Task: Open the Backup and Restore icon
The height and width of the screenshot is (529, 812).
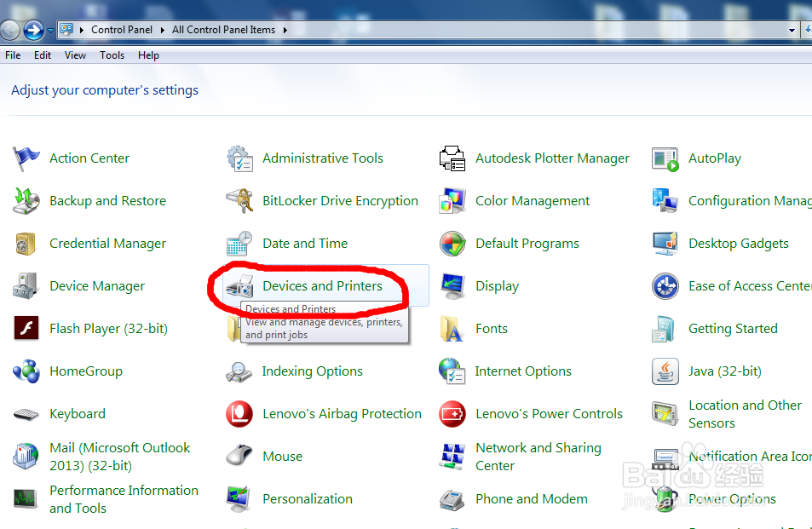Action: (26, 201)
